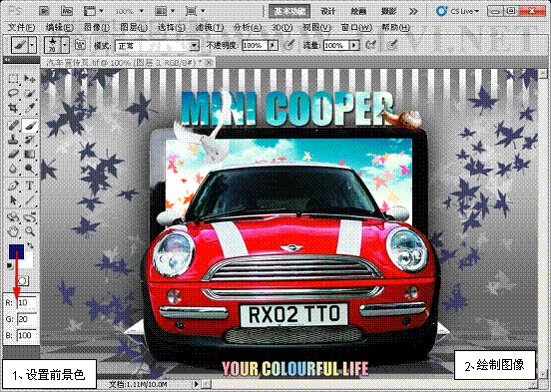Select the Healing Brush tool
Viewport: 551px width, 392px height.
[x=13, y=126]
